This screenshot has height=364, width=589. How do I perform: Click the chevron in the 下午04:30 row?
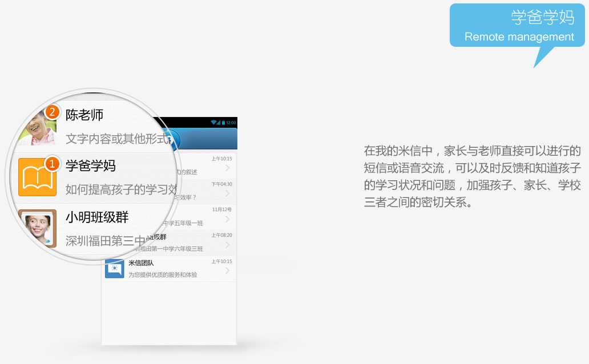pos(227,193)
